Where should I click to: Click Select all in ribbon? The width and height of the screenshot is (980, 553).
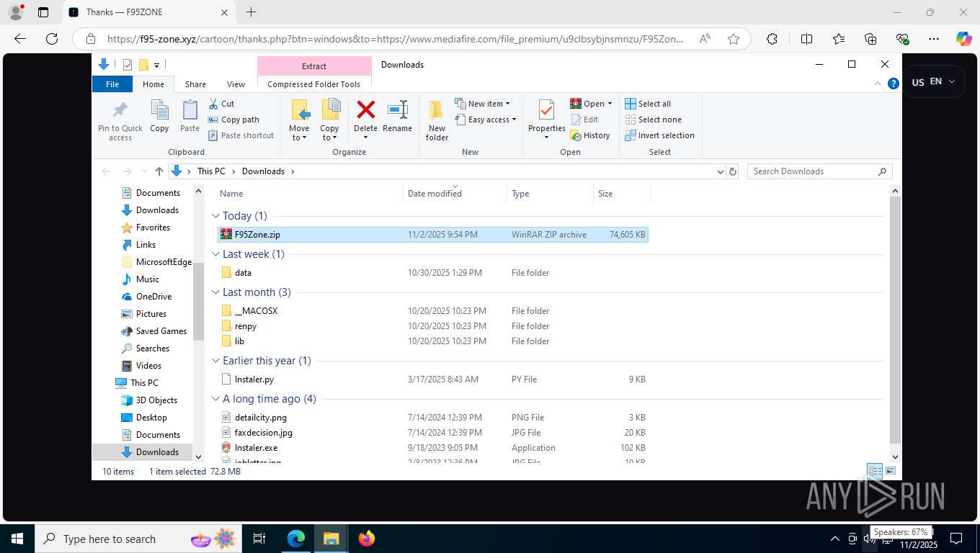pos(648,104)
